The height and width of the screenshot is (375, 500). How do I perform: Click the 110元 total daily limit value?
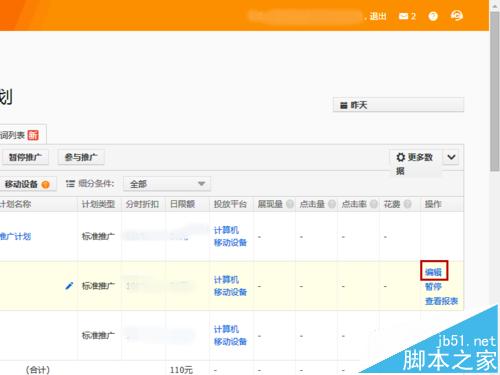[181, 370]
